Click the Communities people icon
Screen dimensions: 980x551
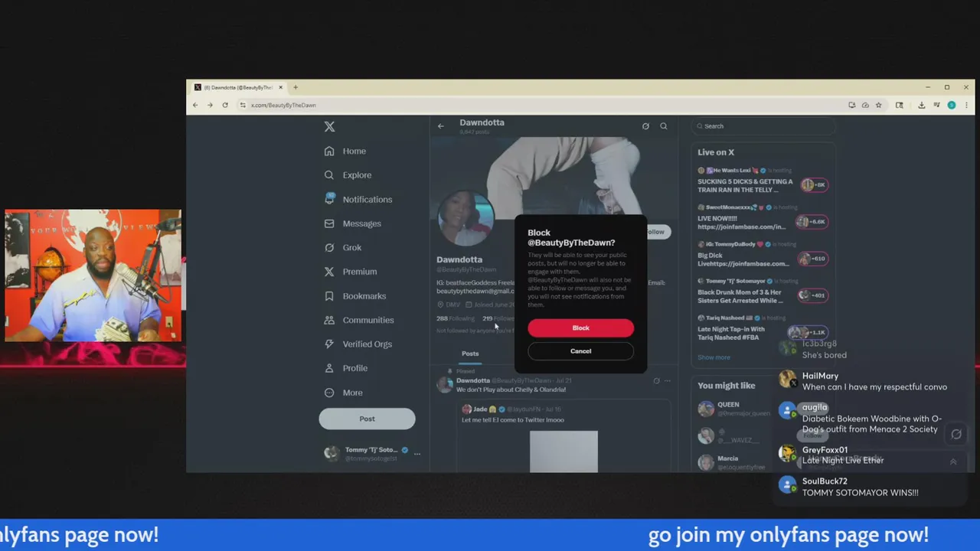point(329,320)
